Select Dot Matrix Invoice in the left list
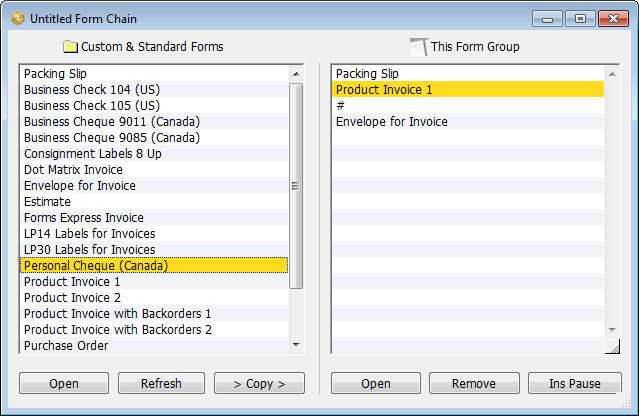 coord(154,169)
